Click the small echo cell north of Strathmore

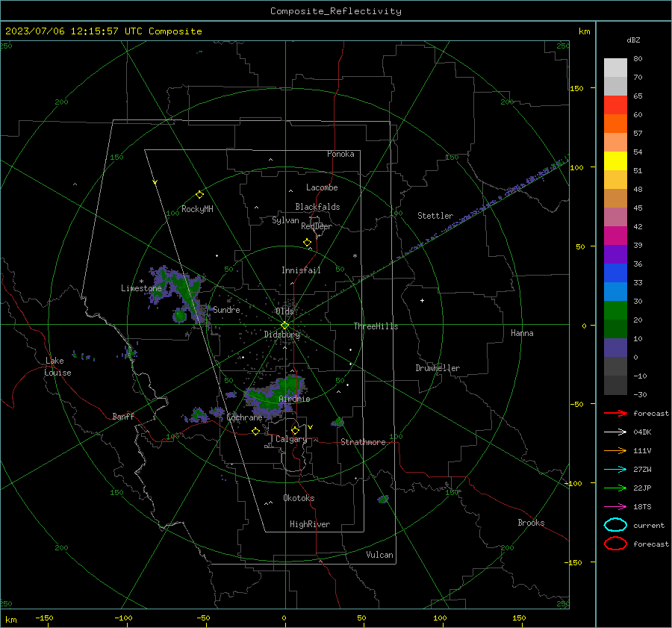337,423
